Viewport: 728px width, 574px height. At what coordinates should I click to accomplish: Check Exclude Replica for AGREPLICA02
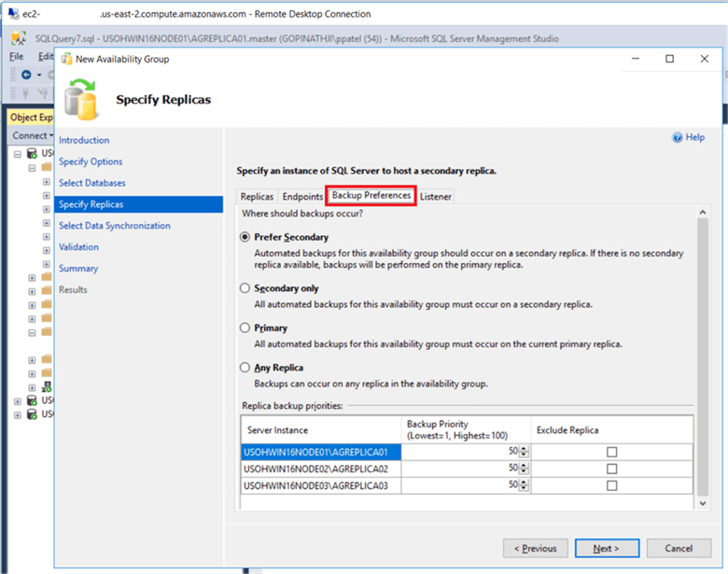pyautogui.click(x=612, y=469)
